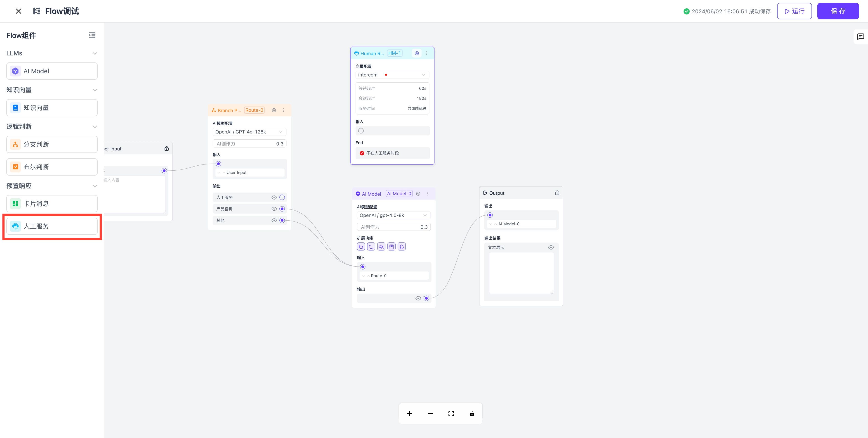868x438 pixels.
Task: Open the OpenAI / GPT-4o-128k model dropdown
Action: pyautogui.click(x=249, y=132)
